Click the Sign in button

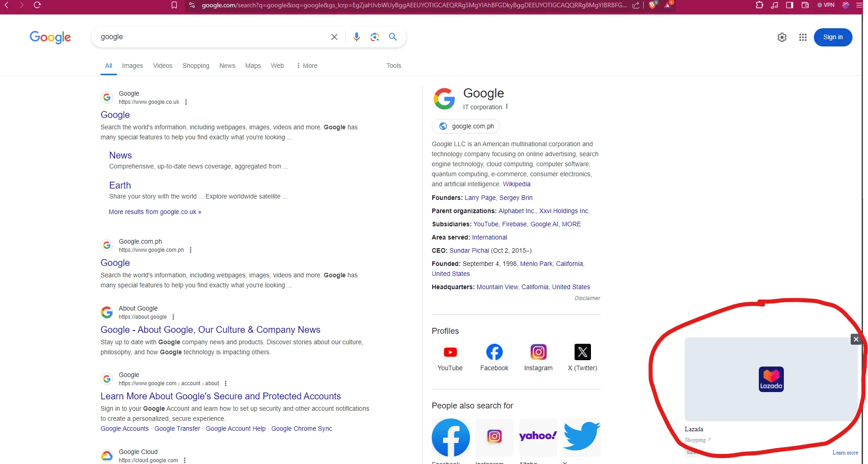coord(833,37)
